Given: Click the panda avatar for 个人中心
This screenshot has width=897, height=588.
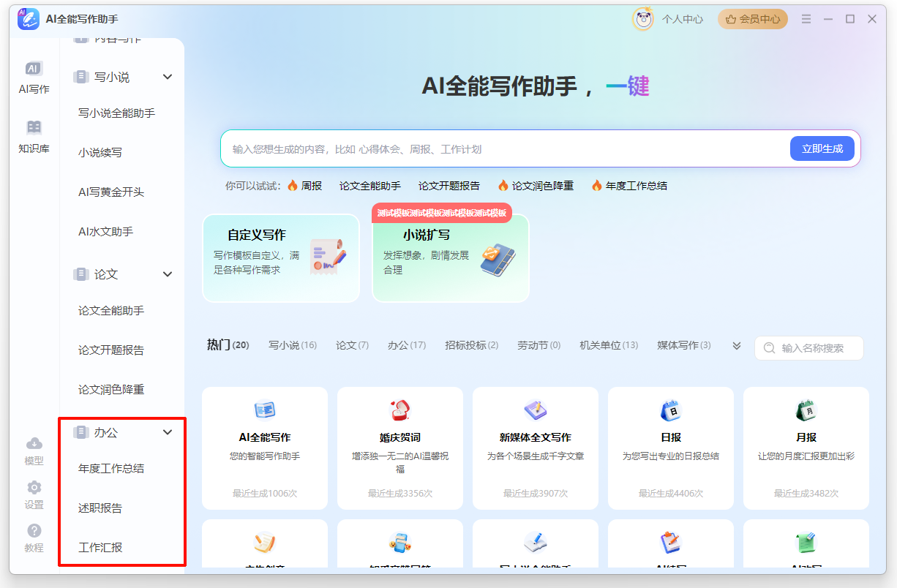Looking at the screenshot, I should click(643, 19).
